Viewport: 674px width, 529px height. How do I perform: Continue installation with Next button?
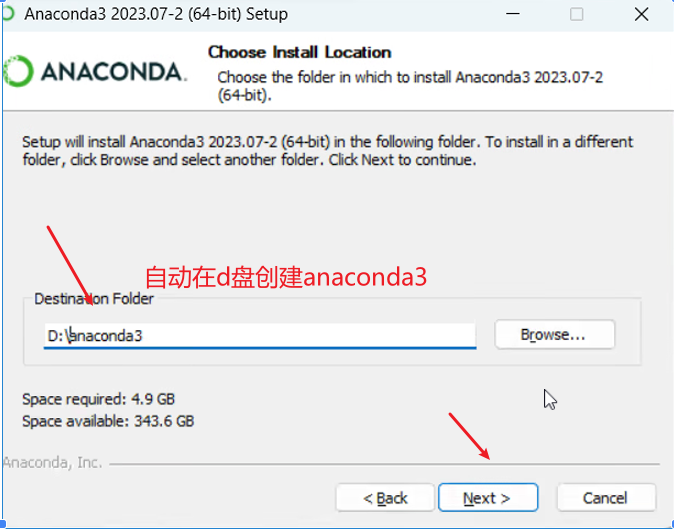point(488,498)
